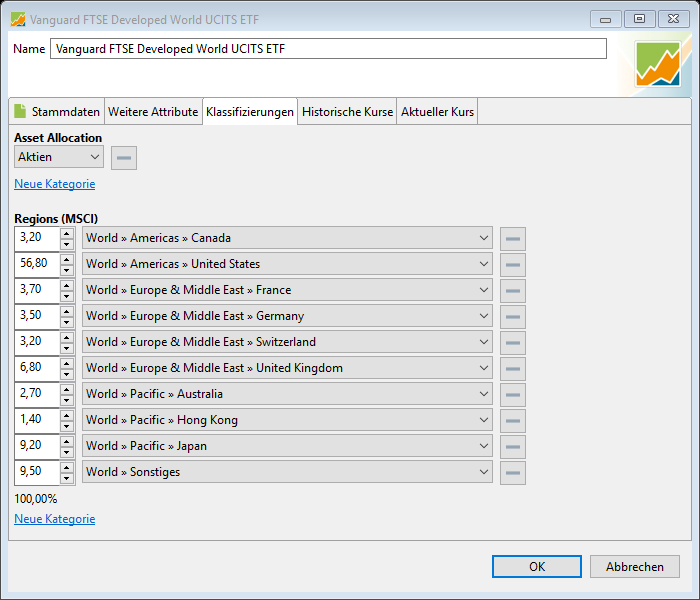Click the Name input field
This screenshot has width=700, height=600.
point(328,48)
